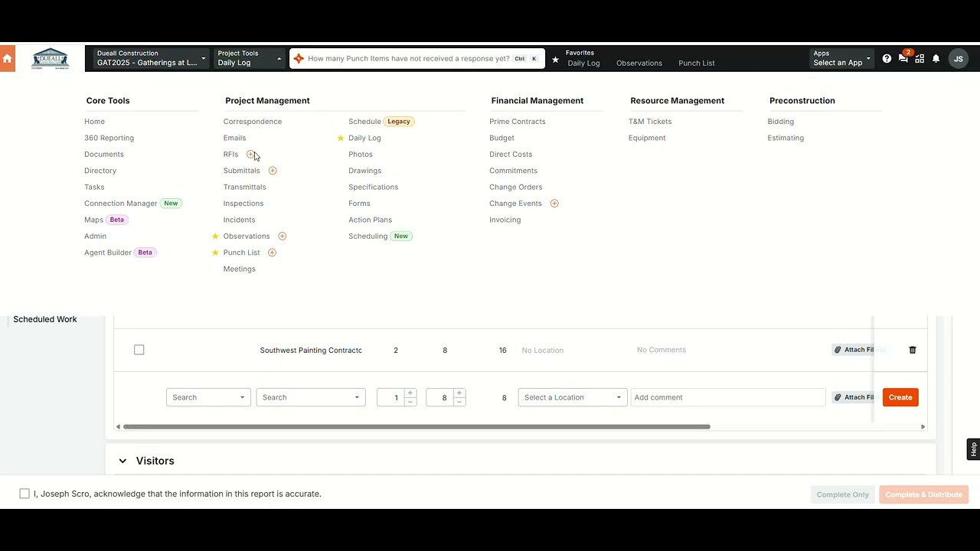Click the orange Home icon in top bar

8,59
